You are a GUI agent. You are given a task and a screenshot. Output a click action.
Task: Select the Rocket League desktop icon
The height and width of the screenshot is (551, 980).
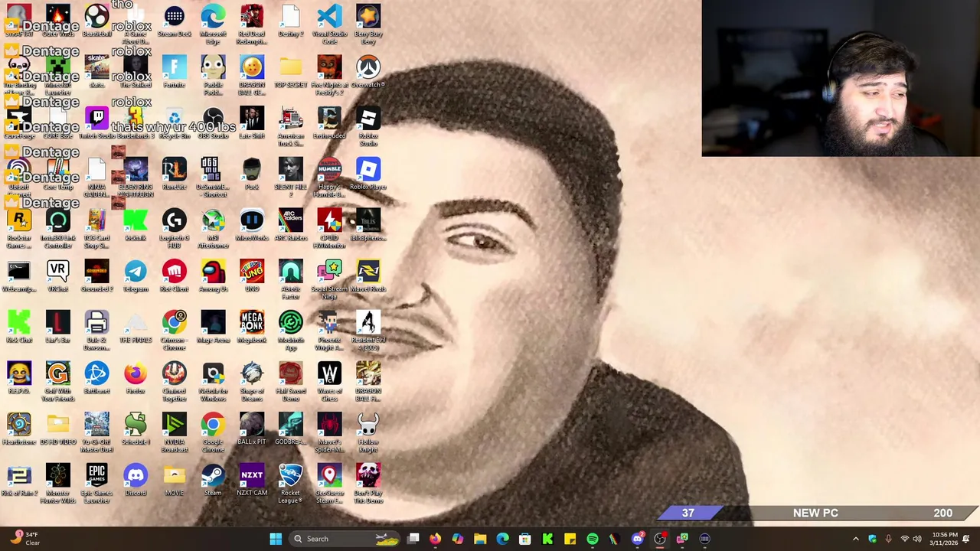click(x=291, y=483)
